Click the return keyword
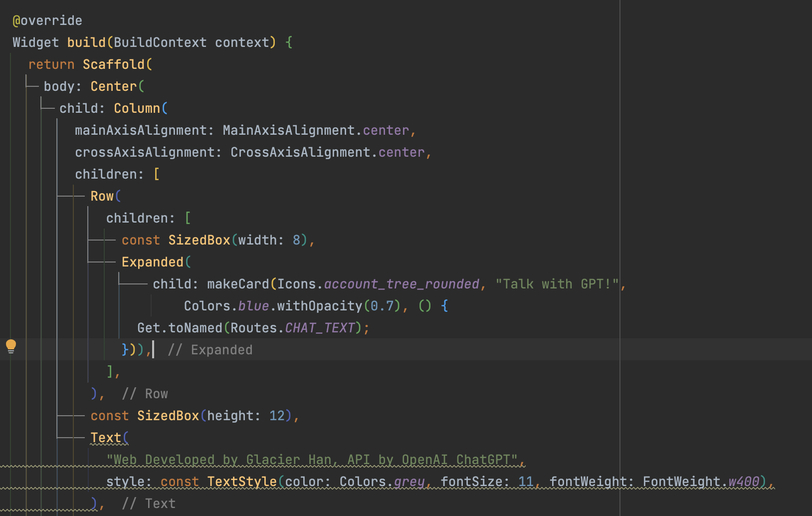The width and height of the screenshot is (812, 516). (x=51, y=64)
